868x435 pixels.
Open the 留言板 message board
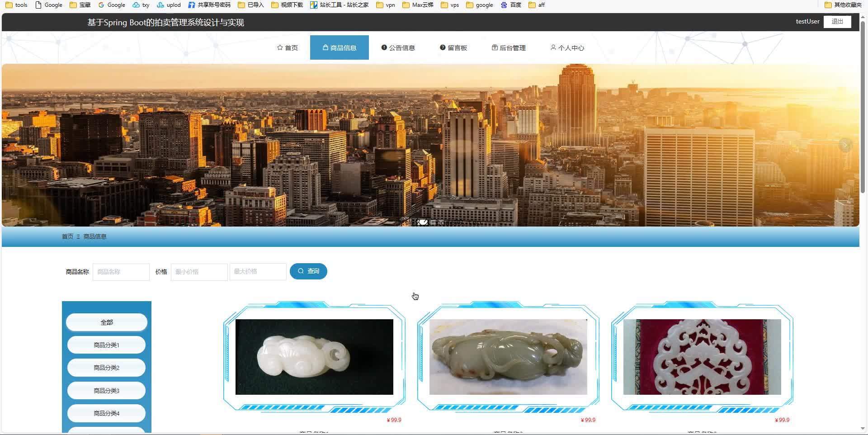tap(453, 47)
